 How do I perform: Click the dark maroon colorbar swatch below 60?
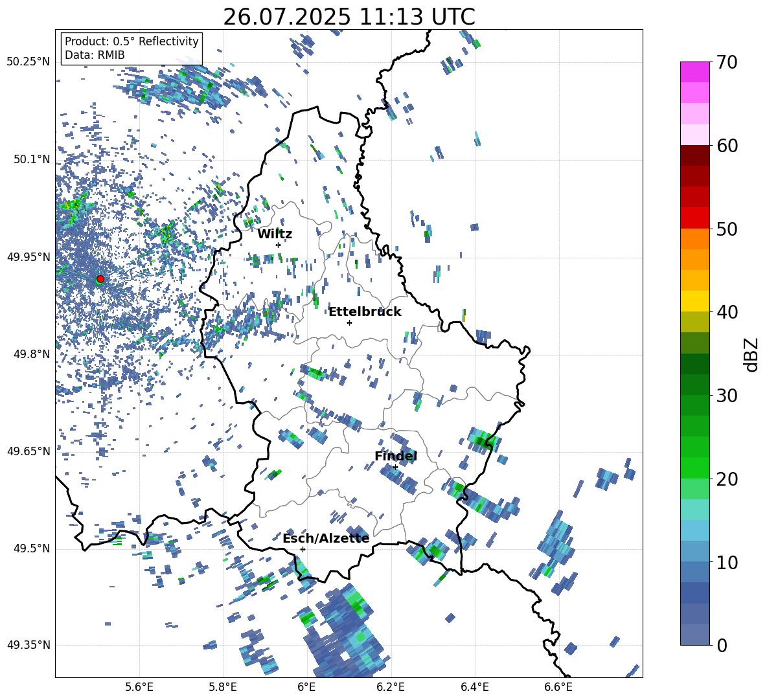coord(694,155)
